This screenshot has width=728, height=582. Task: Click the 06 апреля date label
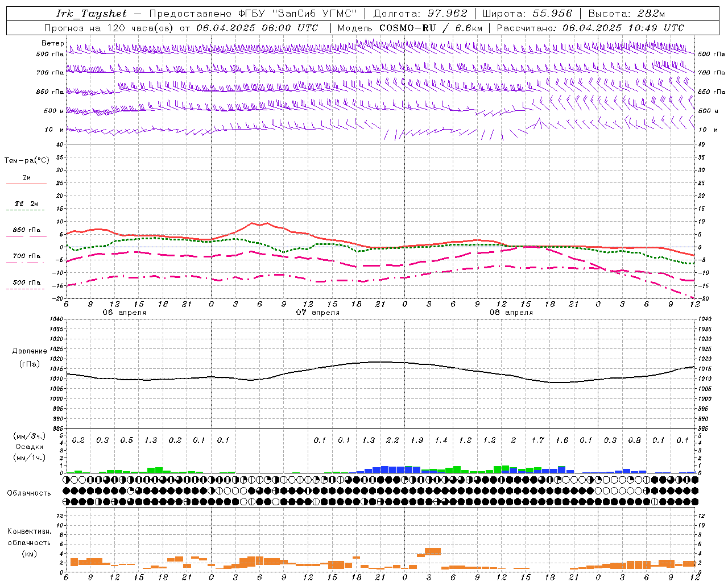click(125, 312)
